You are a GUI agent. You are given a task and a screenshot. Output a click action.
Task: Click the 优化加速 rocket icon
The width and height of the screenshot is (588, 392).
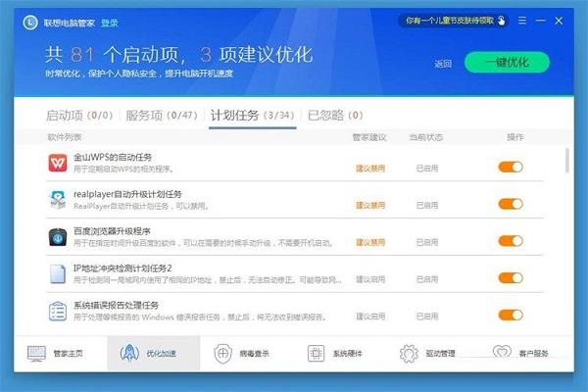(129, 353)
